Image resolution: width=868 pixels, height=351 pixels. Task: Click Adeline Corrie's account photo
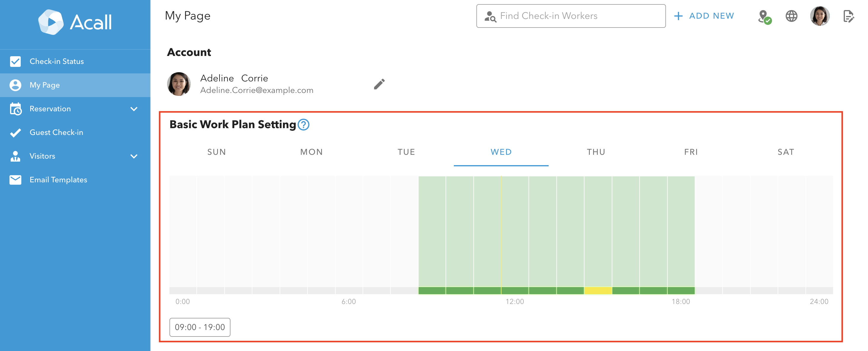click(x=179, y=84)
